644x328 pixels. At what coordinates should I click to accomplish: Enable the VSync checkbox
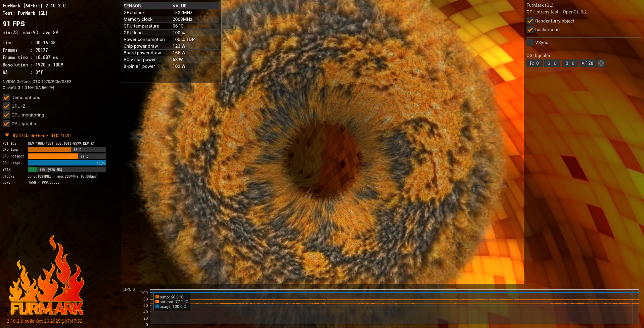point(530,42)
